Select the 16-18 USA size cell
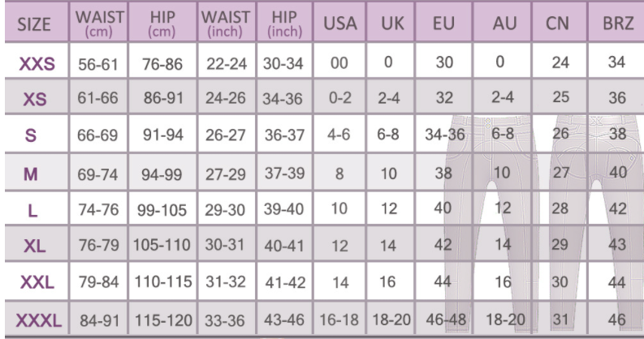The image size is (644, 339). click(340, 320)
